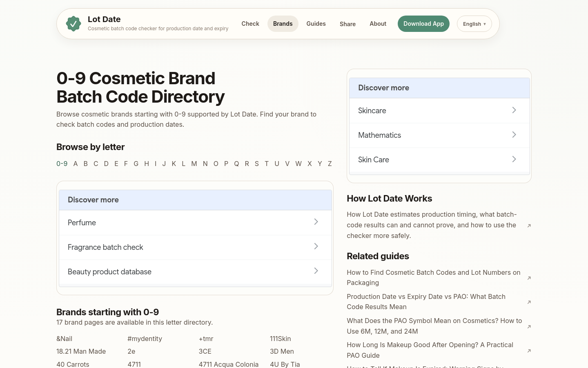Open the arrow icon beside How Lot Date Works
This screenshot has width=588, height=368.
[x=529, y=225]
